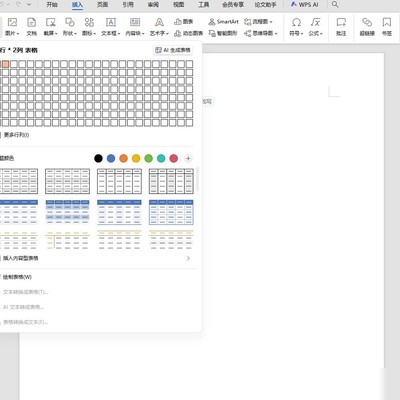
Task: Add a bookmark with the 书签 icon
Action: pyautogui.click(x=387, y=23)
